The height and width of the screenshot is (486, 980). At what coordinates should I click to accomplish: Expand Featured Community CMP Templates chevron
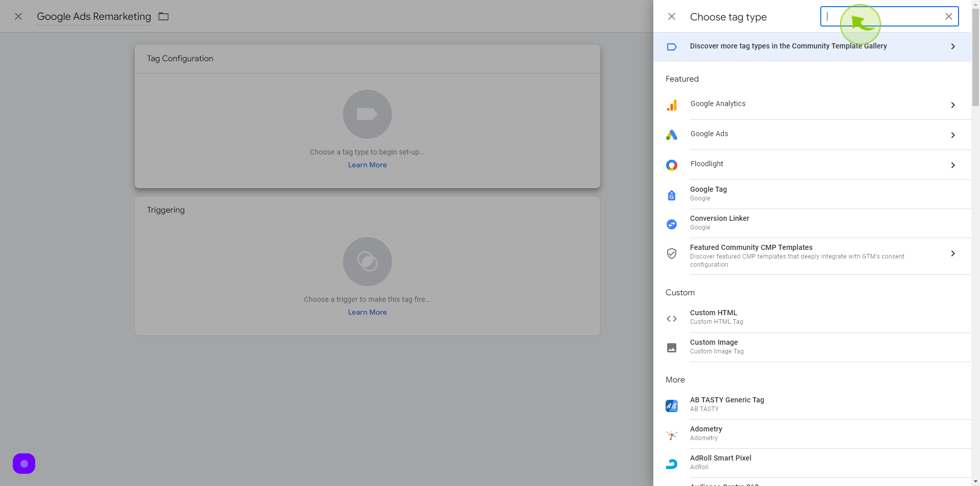pos(952,253)
